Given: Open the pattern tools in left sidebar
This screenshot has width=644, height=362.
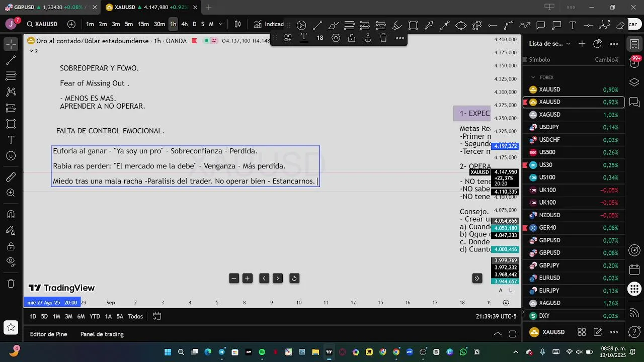Looking at the screenshot, I should pyautogui.click(x=11, y=92).
